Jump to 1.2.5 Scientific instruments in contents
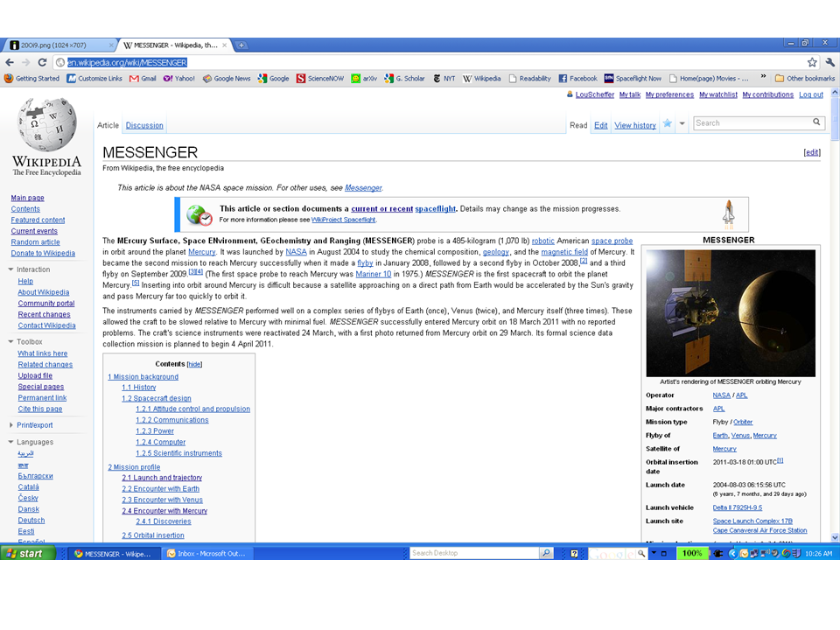 pyautogui.click(x=178, y=453)
